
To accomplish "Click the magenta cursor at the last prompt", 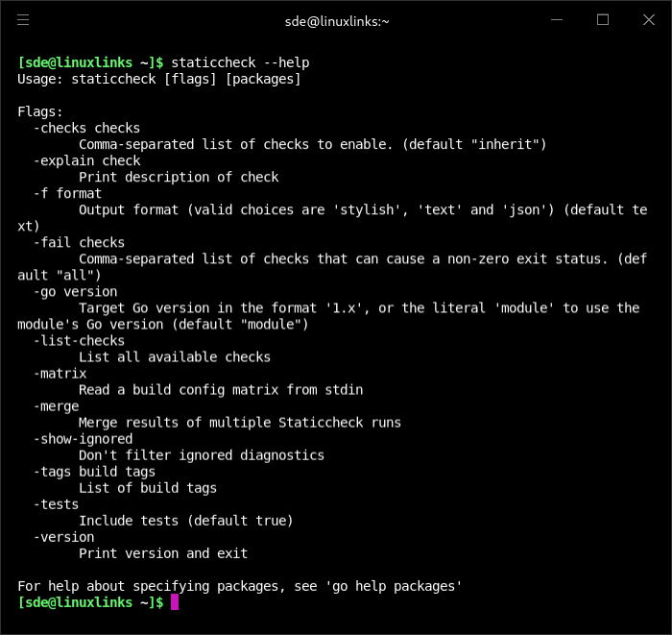I will [x=175, y=602].
